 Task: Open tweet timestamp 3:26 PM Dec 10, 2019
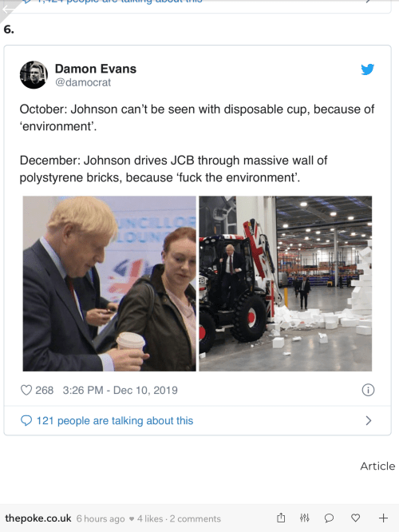(120, 390)
